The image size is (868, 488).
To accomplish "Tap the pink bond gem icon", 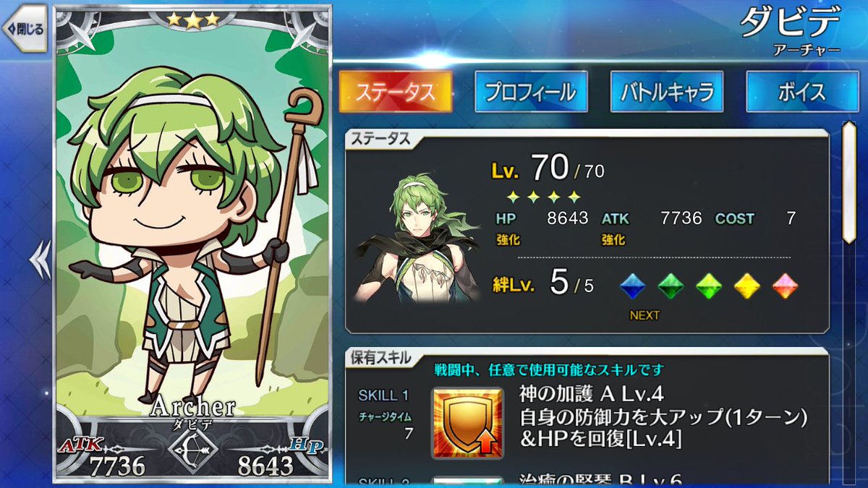I will point(785,286).
